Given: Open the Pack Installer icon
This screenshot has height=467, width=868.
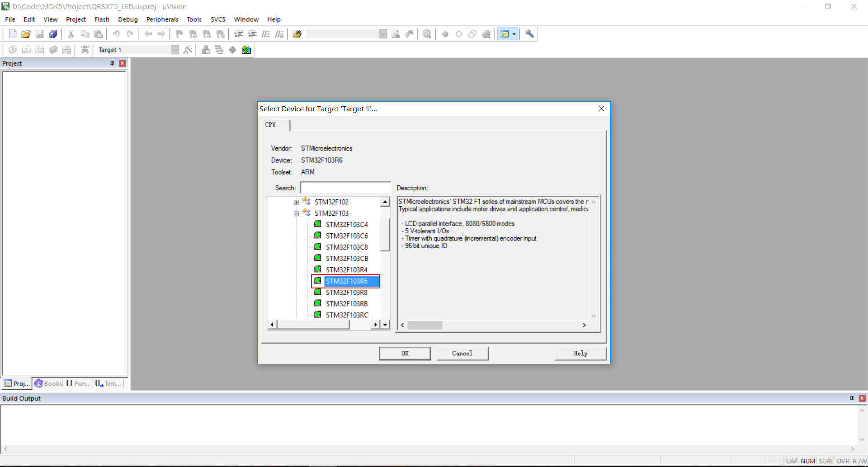Looking at the screenshot, I should click(246, 50).
